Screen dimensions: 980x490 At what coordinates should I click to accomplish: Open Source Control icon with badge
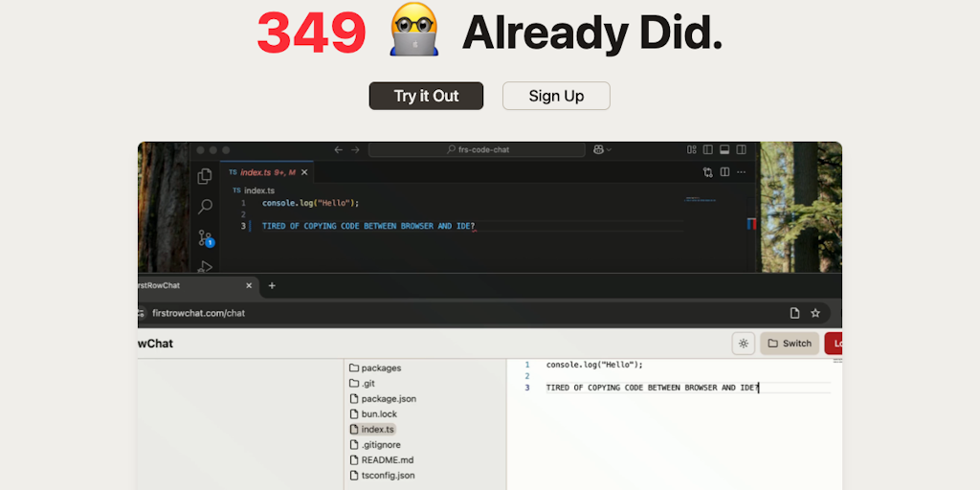pyautogui.click(x=205, y=238)
